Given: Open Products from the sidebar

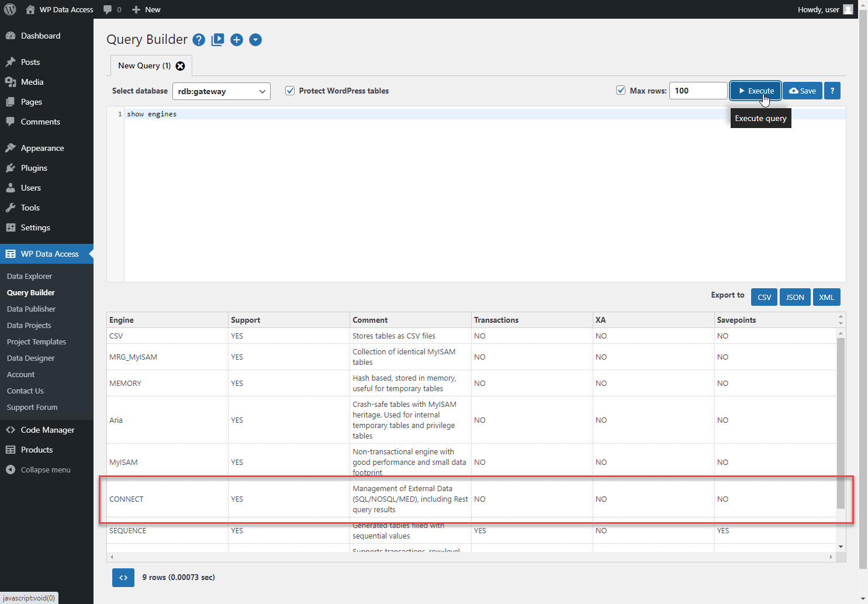Looking at the screenshot, I should point(37,449).
